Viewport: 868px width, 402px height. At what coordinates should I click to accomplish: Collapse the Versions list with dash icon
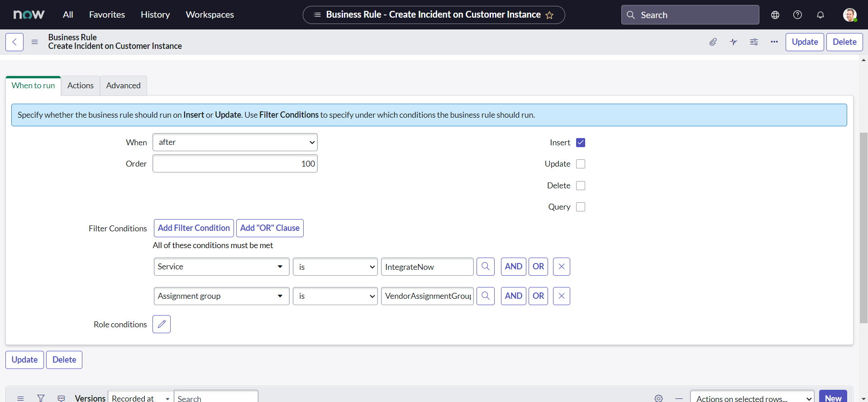[679, 398]
